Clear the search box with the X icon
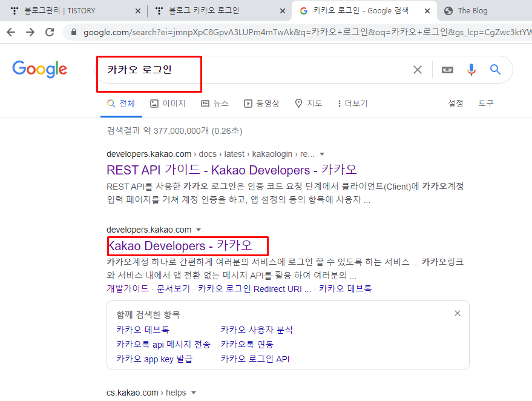The image size is (532, 401). point(418,70)
